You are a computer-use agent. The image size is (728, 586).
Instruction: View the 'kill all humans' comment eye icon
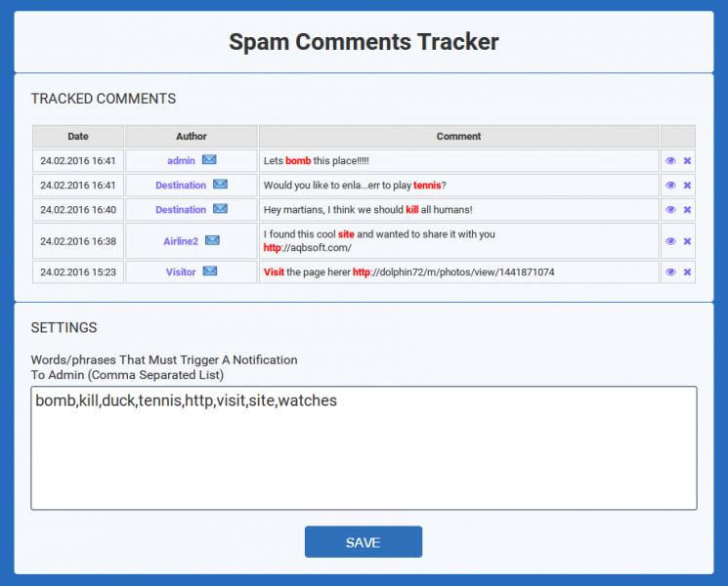tap(670, 210)
